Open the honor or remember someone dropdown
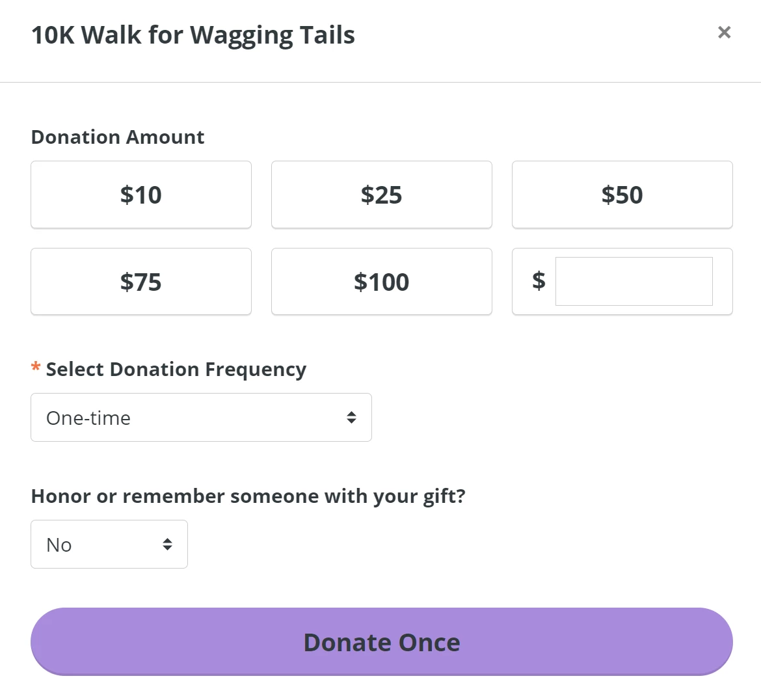The height and width of the screenshot is (700, 761). pos(109,544)
